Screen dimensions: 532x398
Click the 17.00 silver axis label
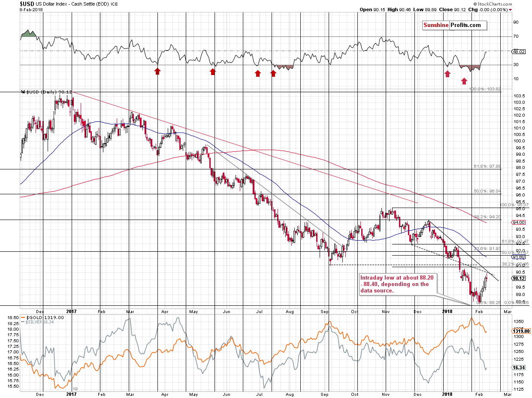click(13, 352)
